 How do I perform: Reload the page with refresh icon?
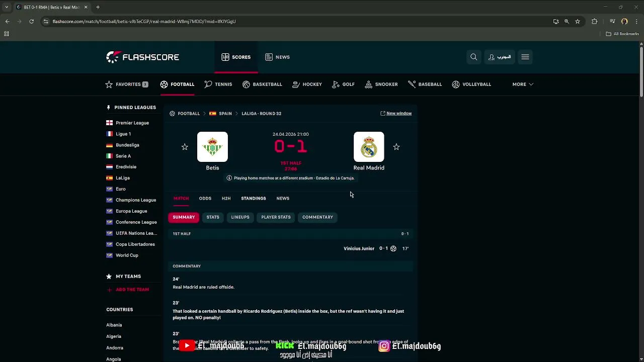tap(31, 21)
